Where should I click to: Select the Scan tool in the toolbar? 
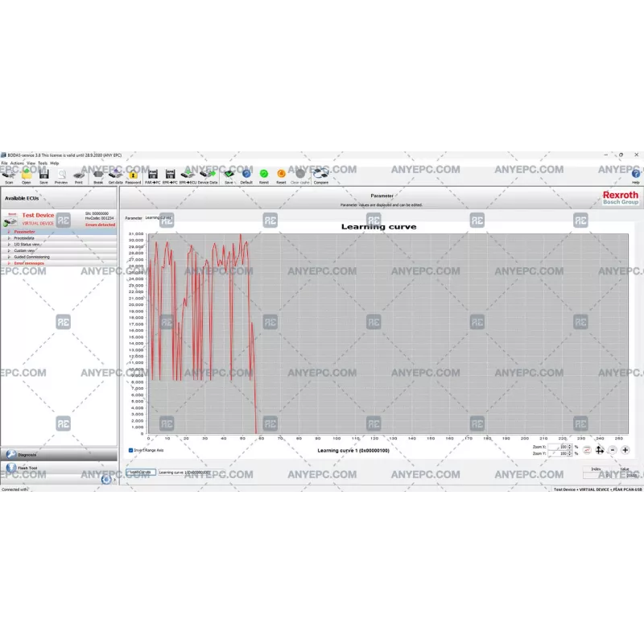(9, 175)
